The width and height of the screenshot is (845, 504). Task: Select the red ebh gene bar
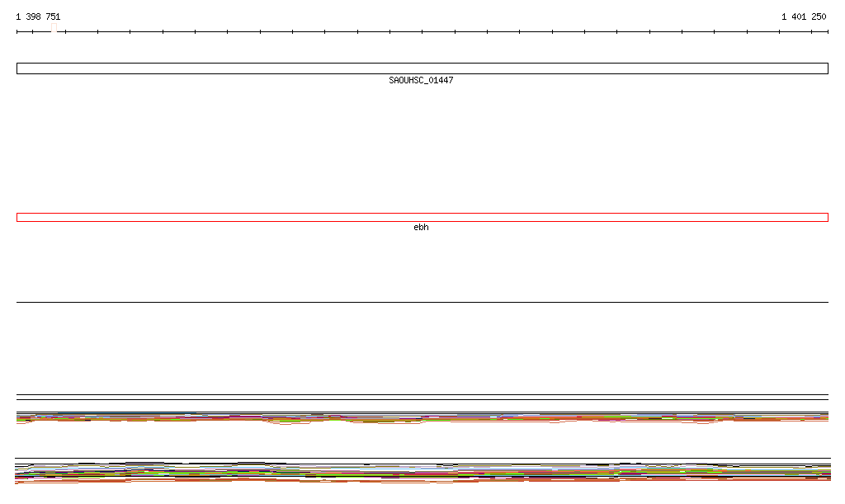tap(422, 218)
